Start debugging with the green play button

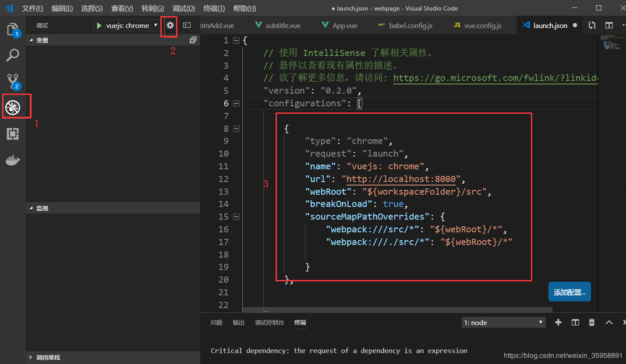[99, 25]
